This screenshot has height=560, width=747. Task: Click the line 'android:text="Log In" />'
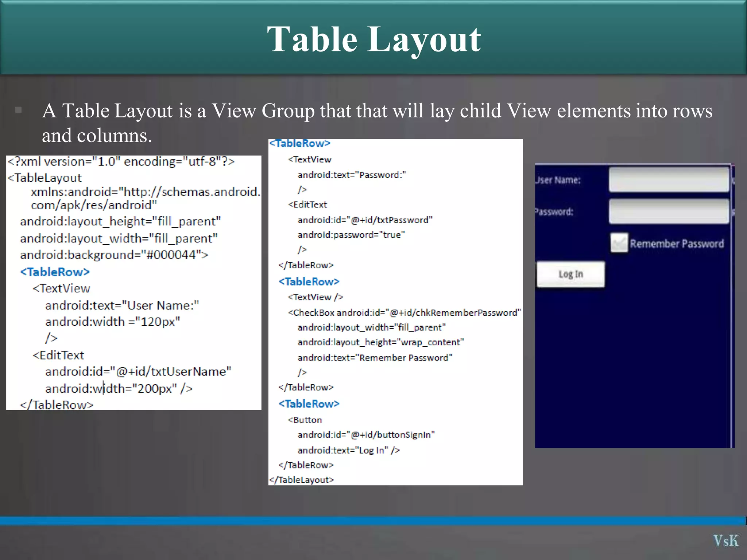(x=349, y=450)
